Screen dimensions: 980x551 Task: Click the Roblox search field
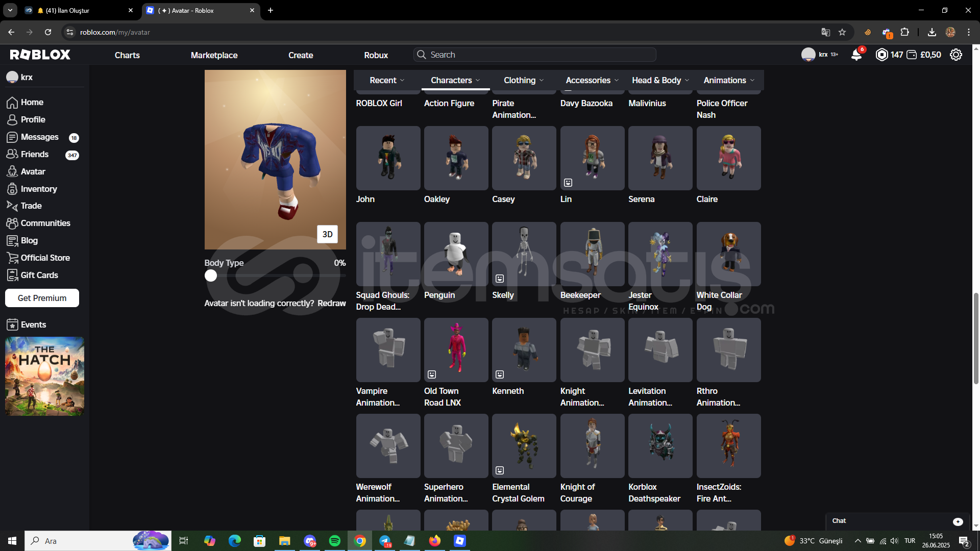pyautogui.click(x=535, y=55)
